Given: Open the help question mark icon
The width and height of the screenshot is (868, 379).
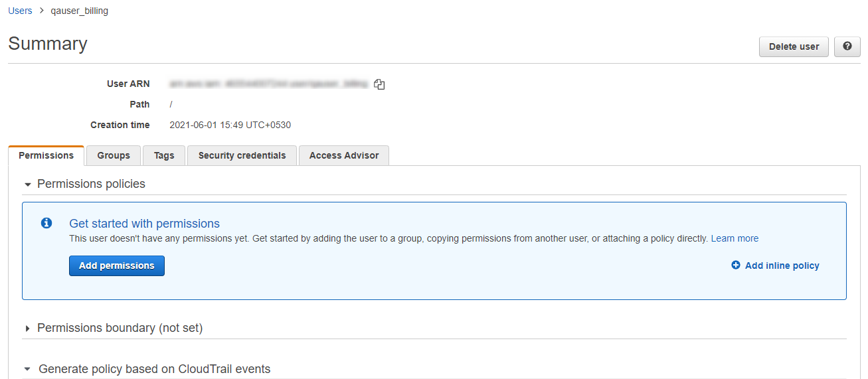Looking at the screenshot, I should 847,46.
